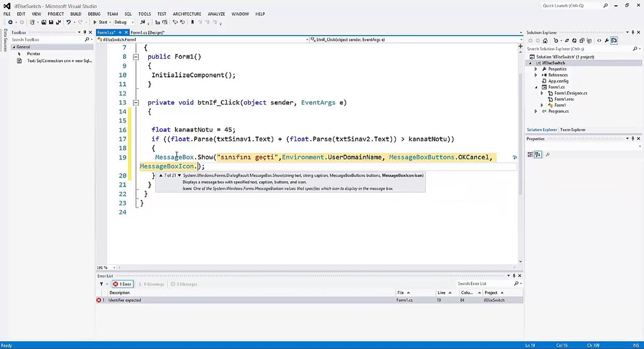Open the Debug configuration dropdown

[x=124, y=22]
